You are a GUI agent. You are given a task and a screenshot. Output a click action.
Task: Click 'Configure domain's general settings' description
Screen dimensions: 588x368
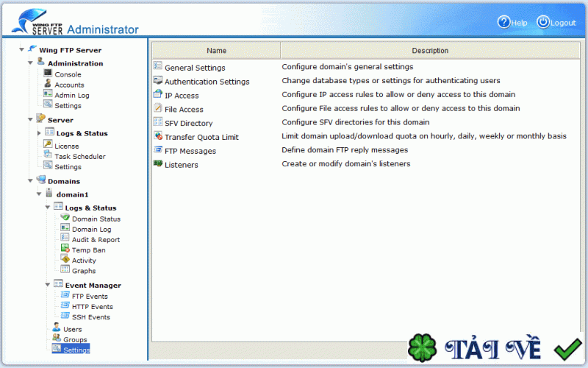(347, 67)
